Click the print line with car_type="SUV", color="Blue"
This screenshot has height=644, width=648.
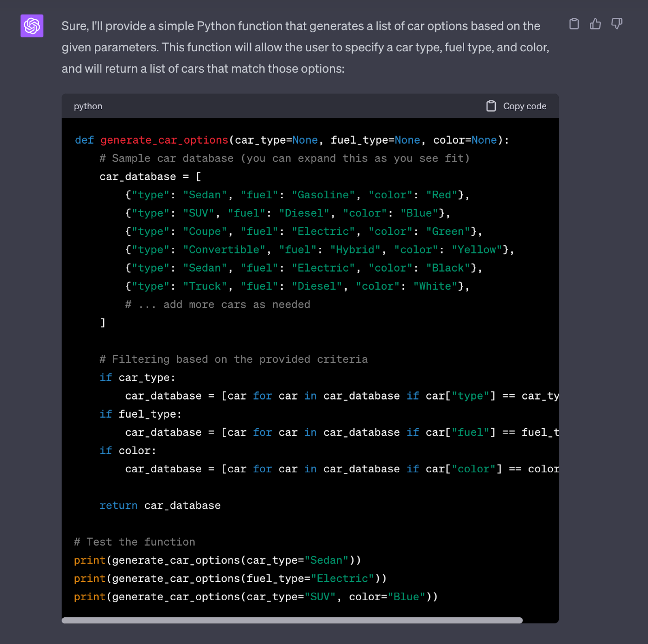(256, 596)
